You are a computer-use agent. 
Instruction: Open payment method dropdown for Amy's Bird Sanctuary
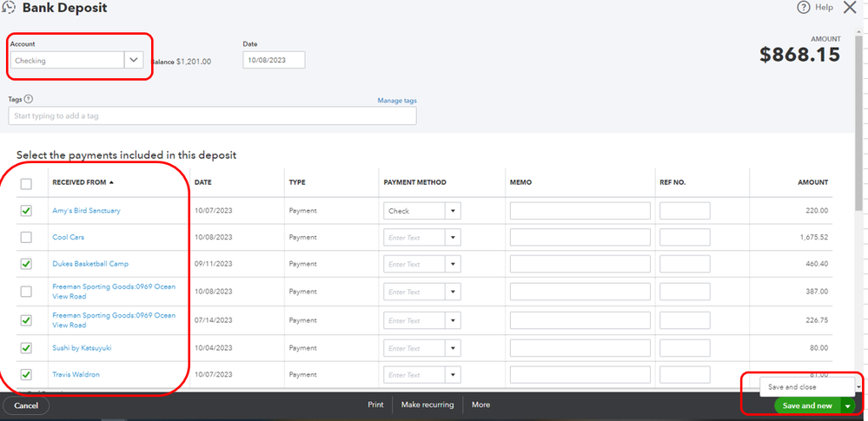click(453, 211)
